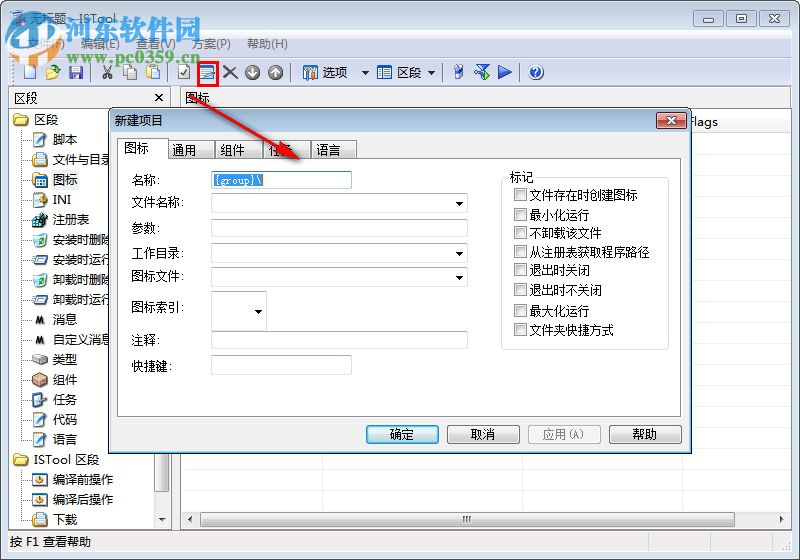The image size is (800, 560).
Task: Open the 方案(P) menu
Action: tap(211, 44)
